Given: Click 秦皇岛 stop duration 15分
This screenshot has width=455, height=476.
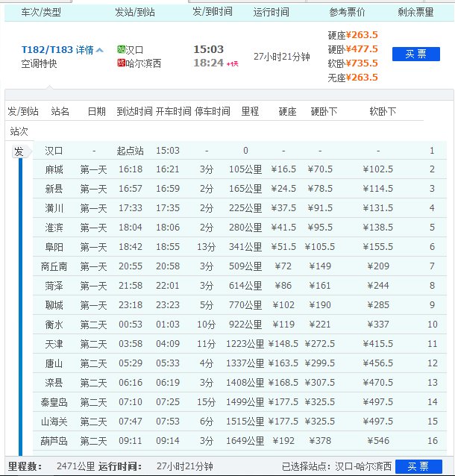Looking at the screenshot, I should [x=207, y=402].
